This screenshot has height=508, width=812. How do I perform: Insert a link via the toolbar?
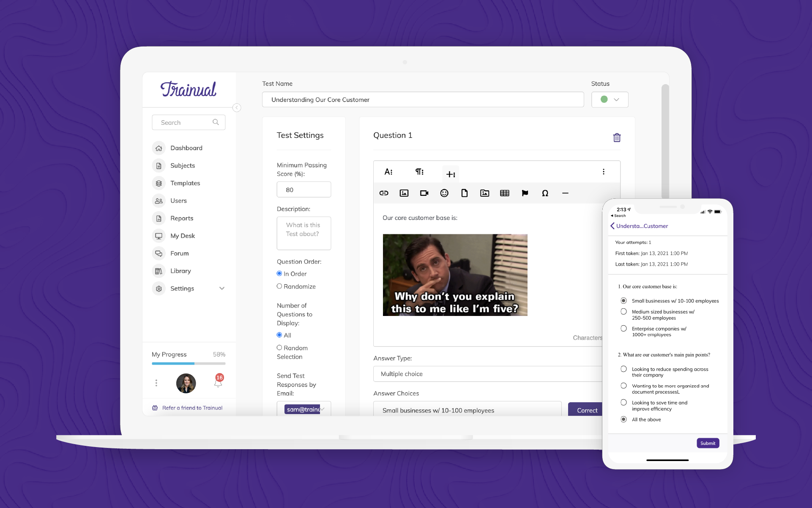[384, 193]
